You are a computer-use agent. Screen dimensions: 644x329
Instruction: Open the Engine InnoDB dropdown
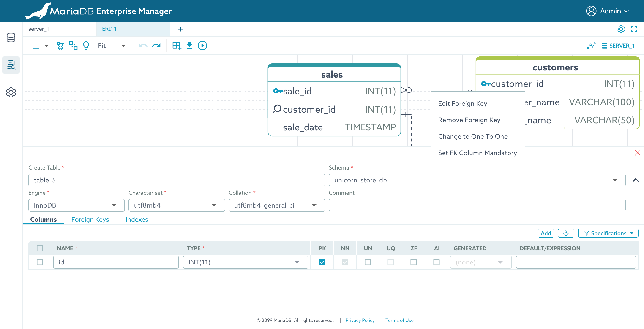point(76,205)
